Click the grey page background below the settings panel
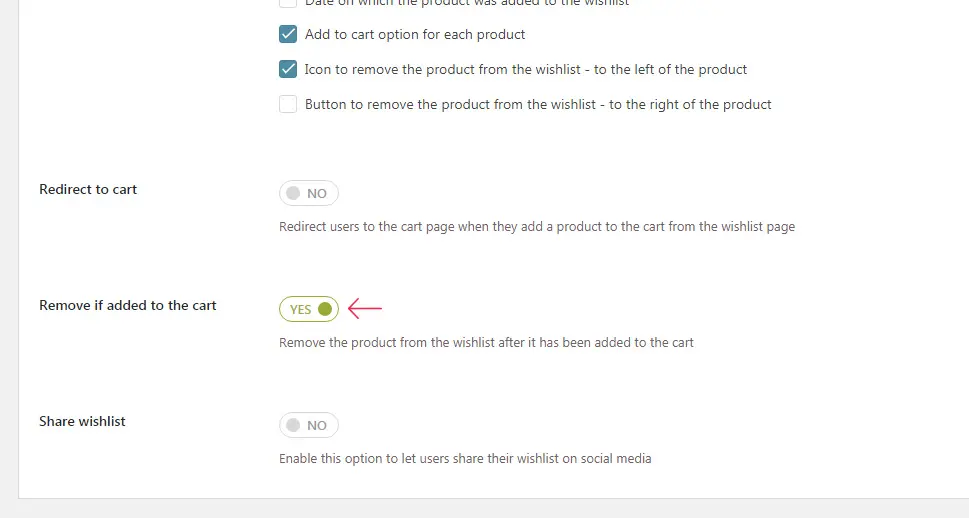This screenshot has width=969, height=518. pos(484,509)
